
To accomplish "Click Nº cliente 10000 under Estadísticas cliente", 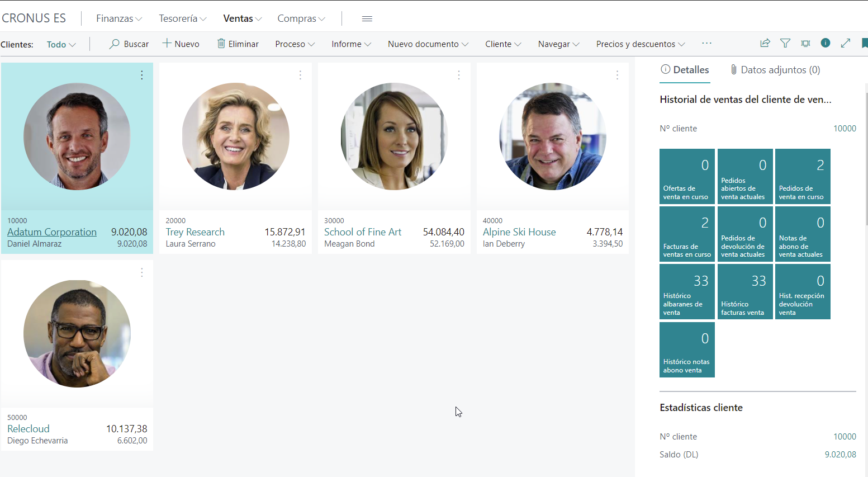I will pyautogui.click(x=845, y=437).
